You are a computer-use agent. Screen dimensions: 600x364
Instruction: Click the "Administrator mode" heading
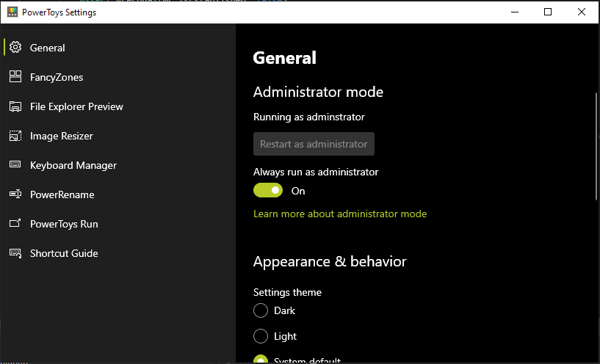click(x=318, y=92)
